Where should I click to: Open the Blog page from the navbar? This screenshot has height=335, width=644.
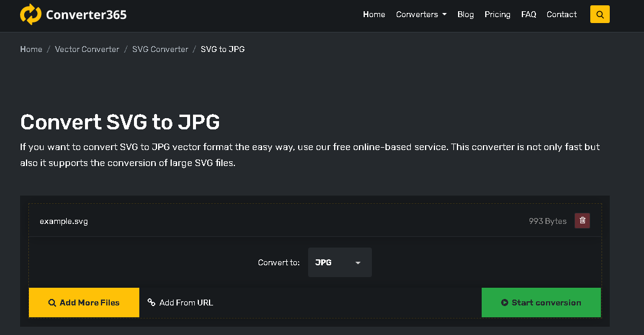pos(465,15)
